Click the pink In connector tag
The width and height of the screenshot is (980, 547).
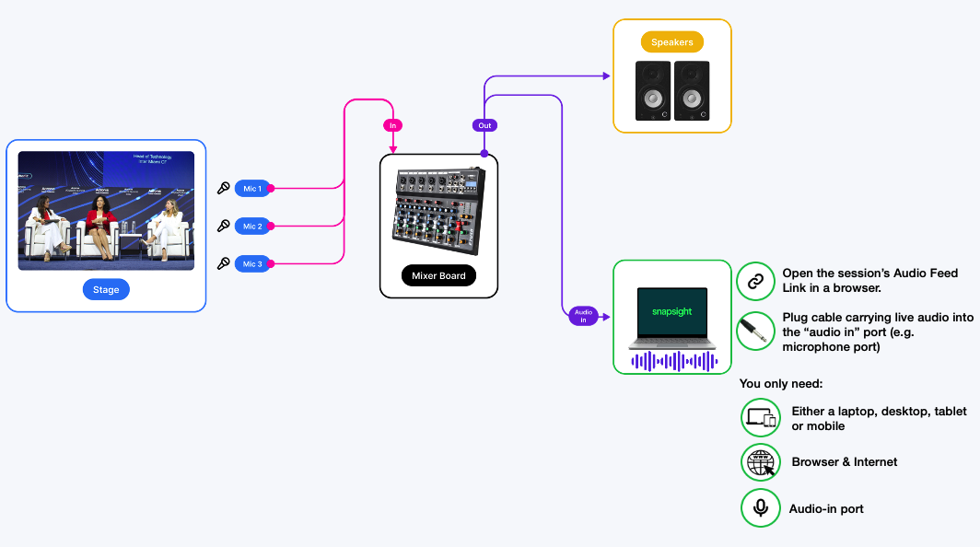pos(393,125)
